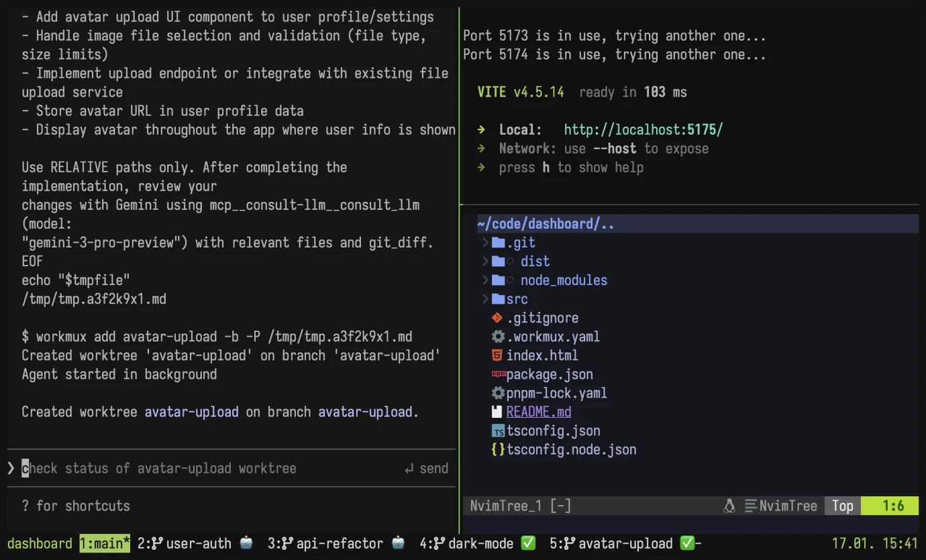Click the green checkmark after dark-mode
926x560 pixels.
point(528,543)
